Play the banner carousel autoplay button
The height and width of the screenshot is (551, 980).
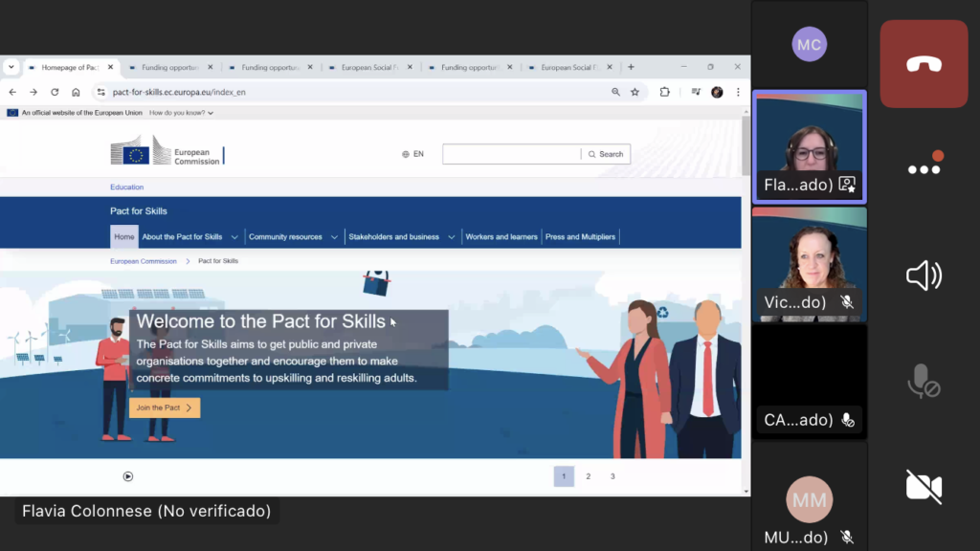127,476
